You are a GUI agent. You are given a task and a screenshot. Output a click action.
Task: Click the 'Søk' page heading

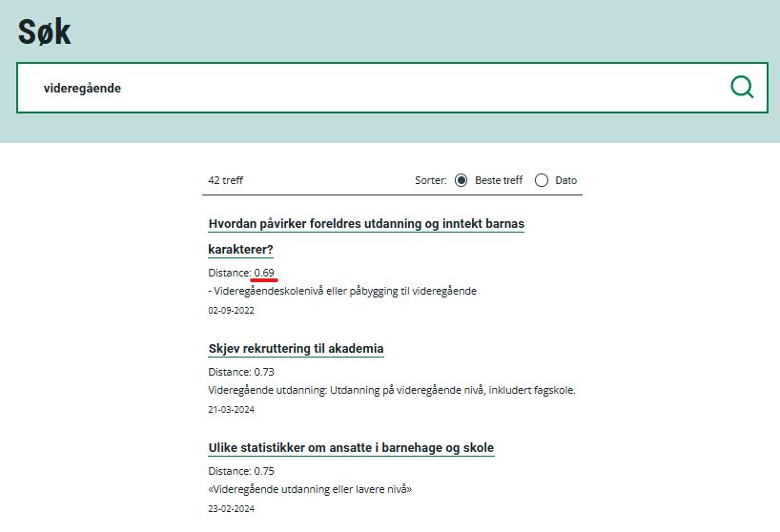[x=45, y=32]
